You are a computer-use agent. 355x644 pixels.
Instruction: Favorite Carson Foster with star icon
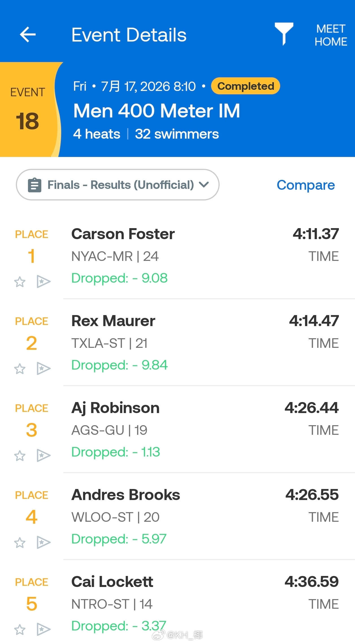tap(20, 282)
